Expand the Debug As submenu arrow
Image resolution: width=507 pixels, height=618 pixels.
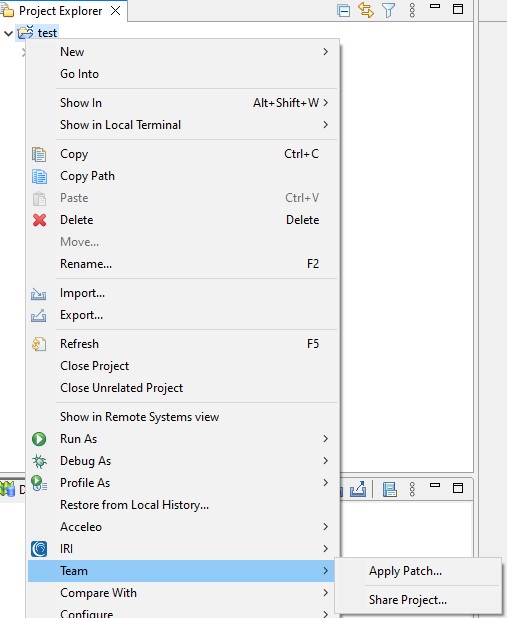[x=326, y=461]
